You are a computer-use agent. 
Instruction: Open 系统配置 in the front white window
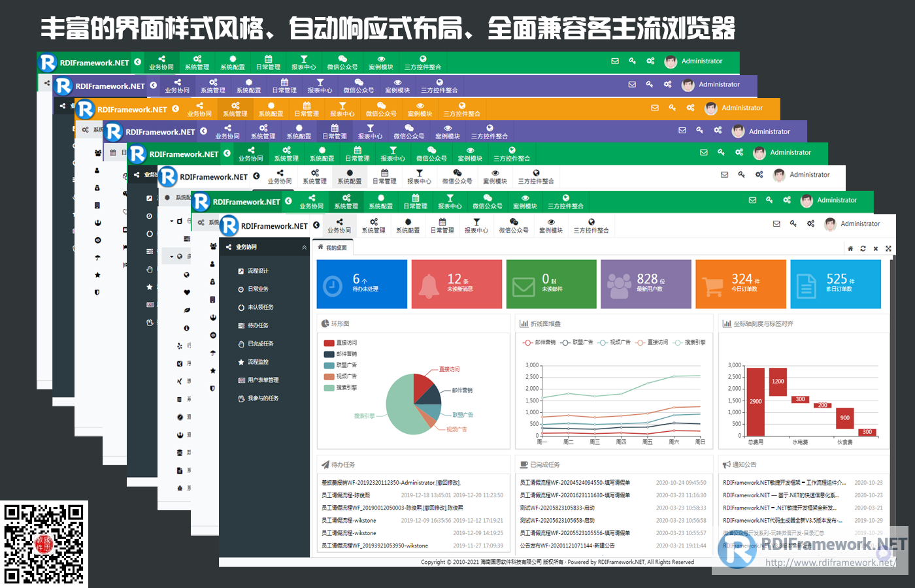(408, 226)
